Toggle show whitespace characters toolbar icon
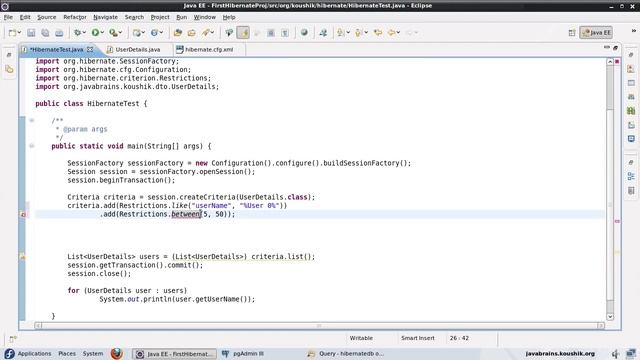Image resolution: width=640 pixels, height=360 pixels. pos(285,33)
